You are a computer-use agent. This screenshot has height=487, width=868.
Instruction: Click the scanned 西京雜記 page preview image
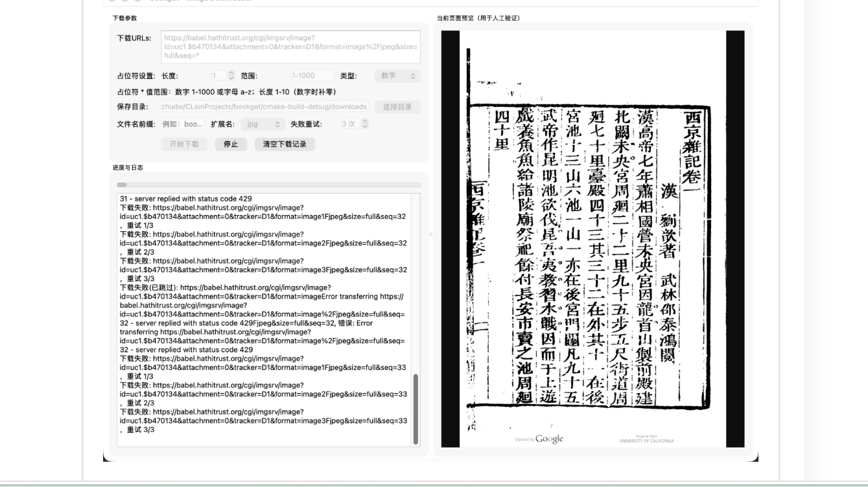pos(592,239)
